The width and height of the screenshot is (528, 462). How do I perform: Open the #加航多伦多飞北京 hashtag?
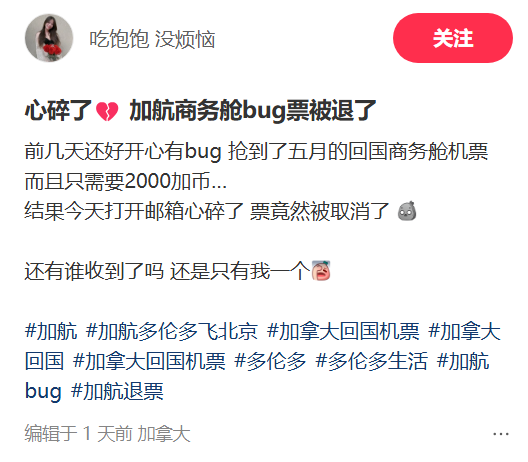click(x=172, y=331)
